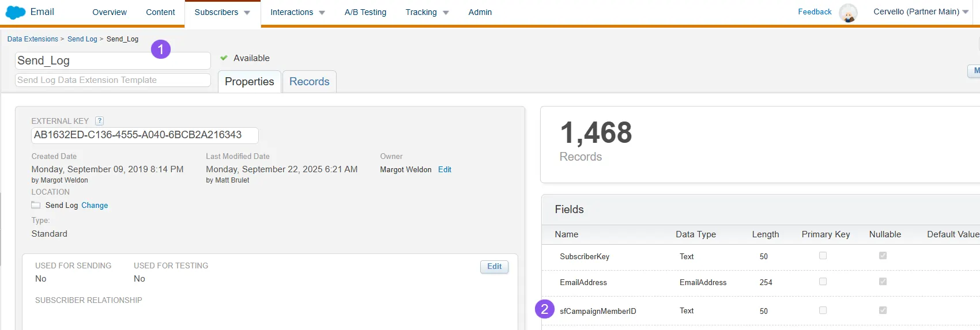
Task: Click the EmailAddress field name
Action: point(583,283)
